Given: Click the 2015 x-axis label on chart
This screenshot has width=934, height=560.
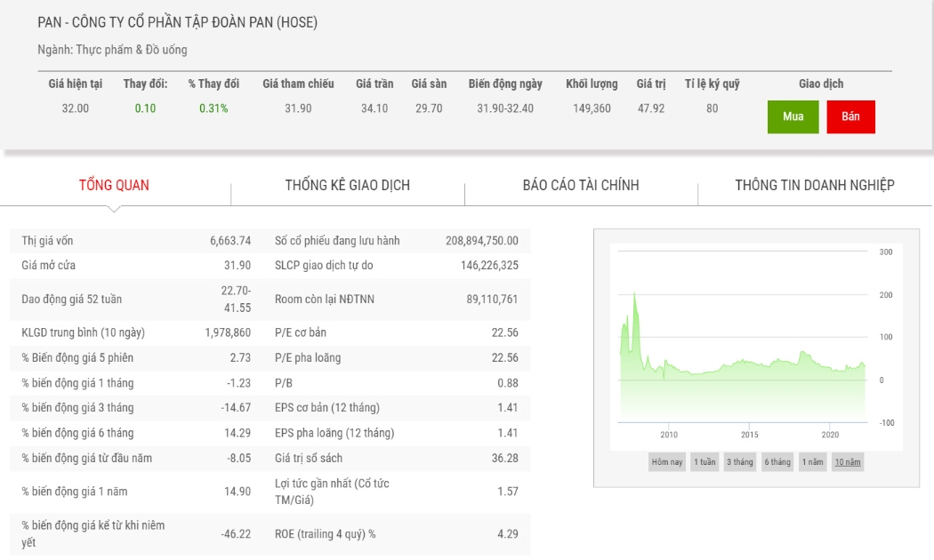Looking at the screenshot, I should 749,435.
